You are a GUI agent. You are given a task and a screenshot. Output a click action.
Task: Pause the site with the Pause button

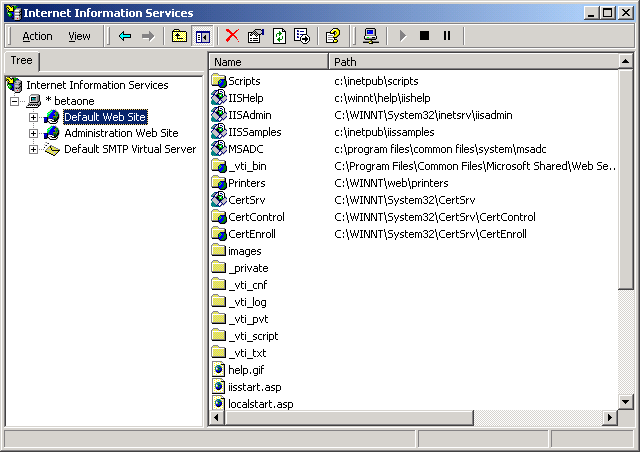click(447, 36)
